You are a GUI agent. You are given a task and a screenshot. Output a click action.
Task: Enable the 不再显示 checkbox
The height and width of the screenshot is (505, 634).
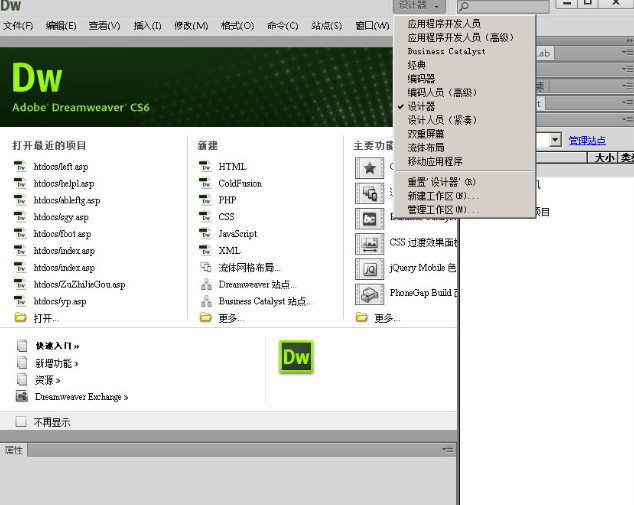[x=21, y=422]
